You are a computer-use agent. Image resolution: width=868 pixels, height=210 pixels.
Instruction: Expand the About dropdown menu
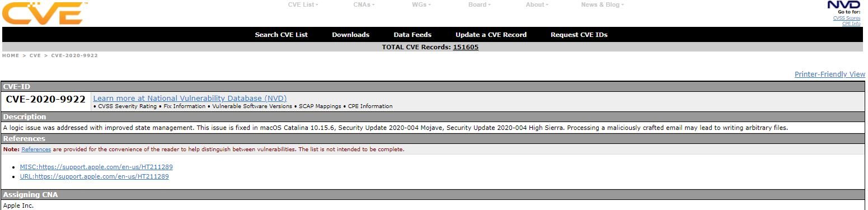pyautogui.click(x=537, y=4)
